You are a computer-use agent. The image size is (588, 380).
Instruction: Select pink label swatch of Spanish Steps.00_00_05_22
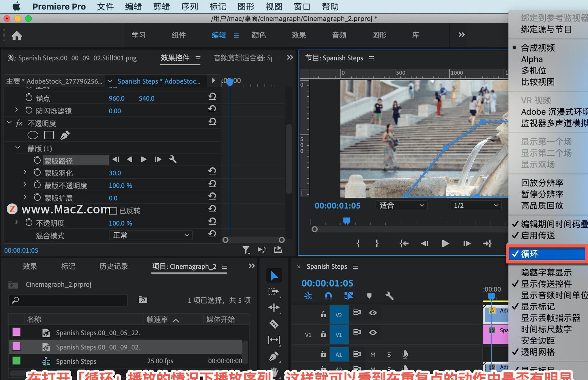coord(16,332)
